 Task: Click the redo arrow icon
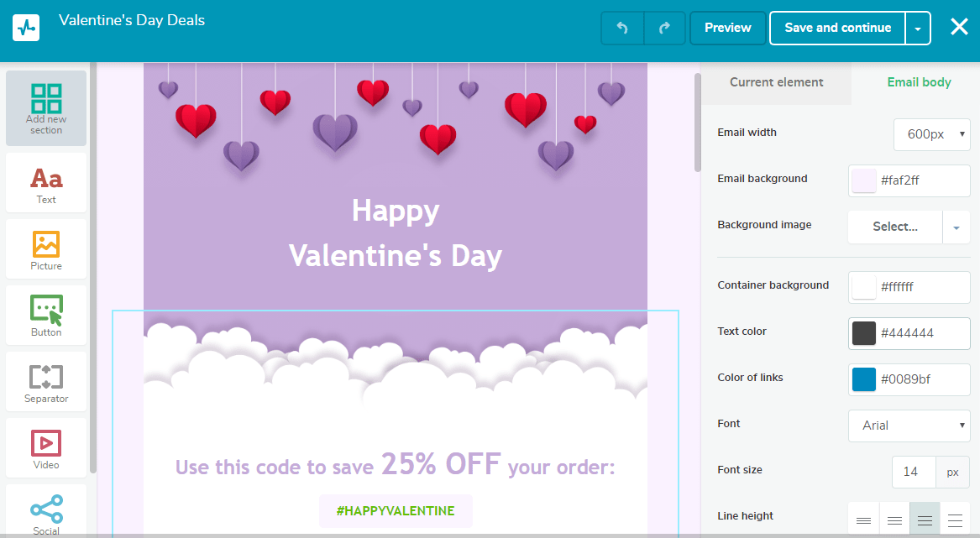664,28
